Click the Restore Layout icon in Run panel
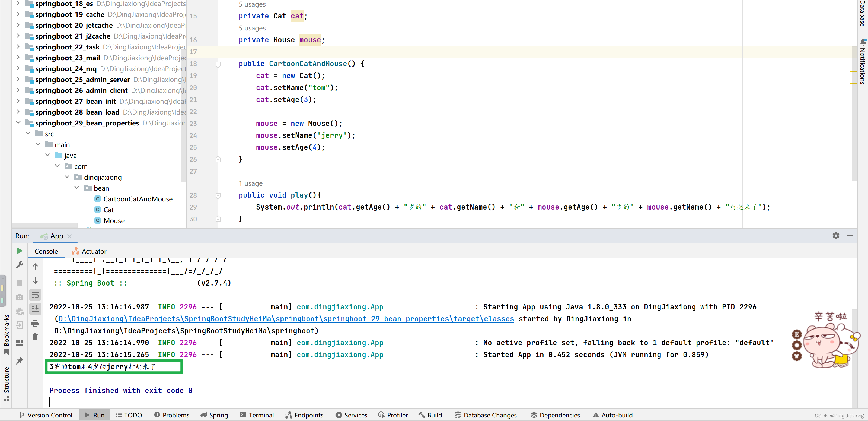 click(x=20, y=343)
